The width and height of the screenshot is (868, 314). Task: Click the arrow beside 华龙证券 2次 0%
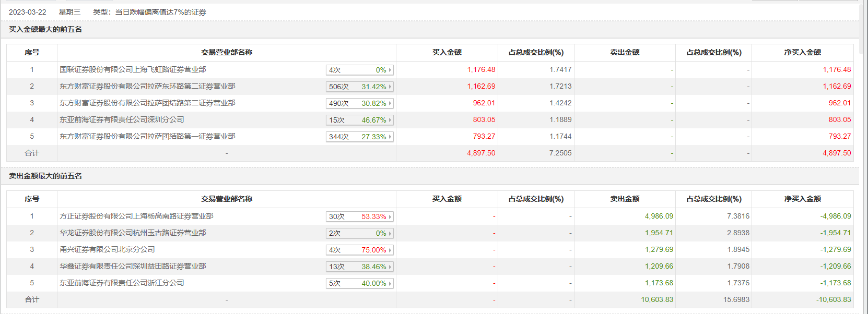pos(390,233)
